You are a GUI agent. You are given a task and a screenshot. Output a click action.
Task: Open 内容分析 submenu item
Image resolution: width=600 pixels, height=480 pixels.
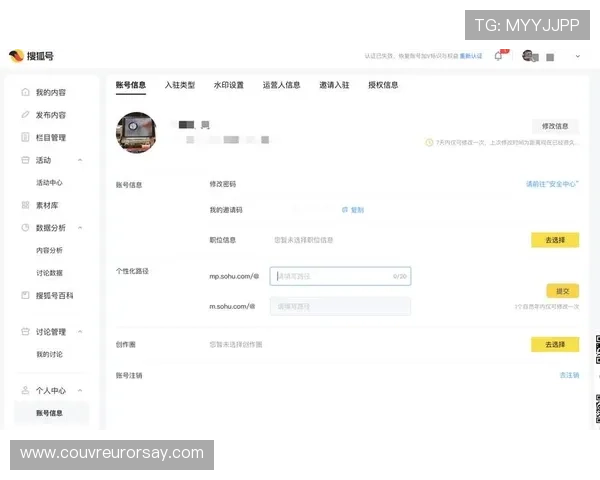(49, 250)
